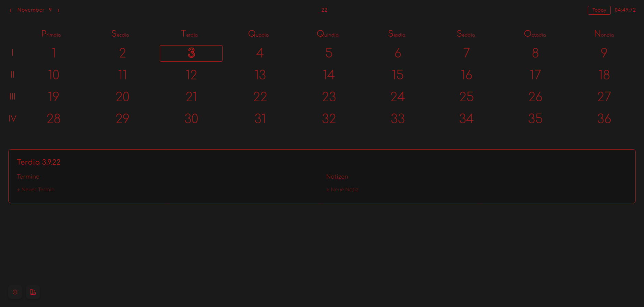Go to previous month with left chevron
The image size is (644, 307).
[x=11, y=10]
